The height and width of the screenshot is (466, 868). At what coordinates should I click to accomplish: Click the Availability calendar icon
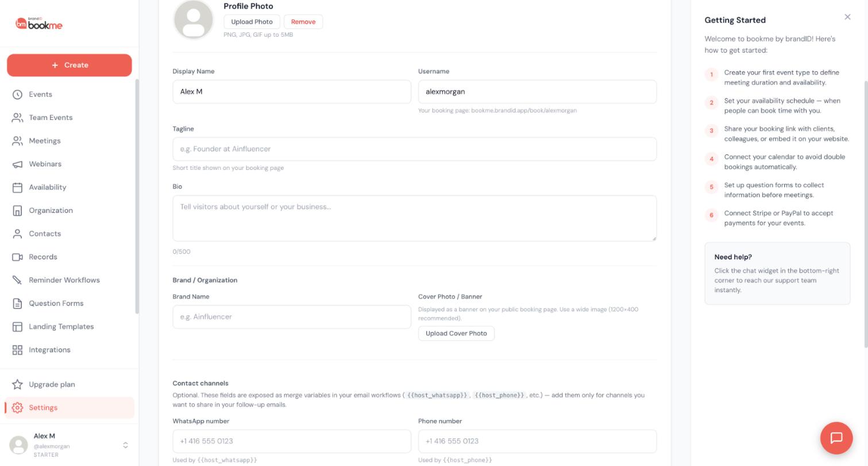pos(17,187)
